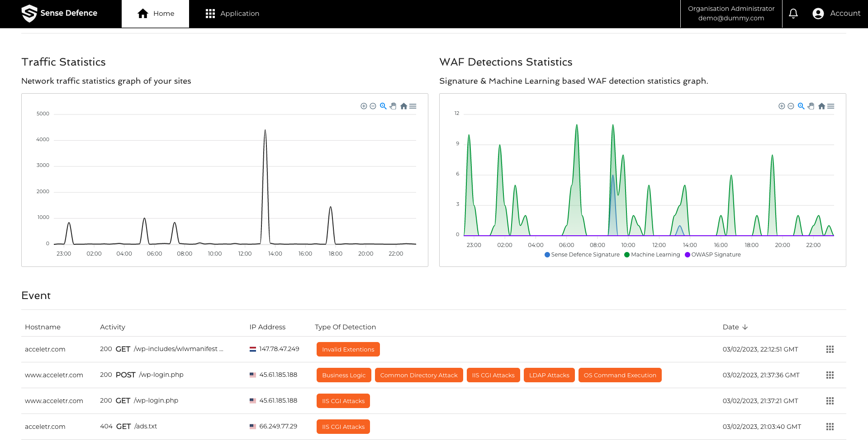Image resolution: width=868 pixels, height=442 pixels.
Task: Open the grid actions icon for the ads.txt event
Action: [830, 427]
